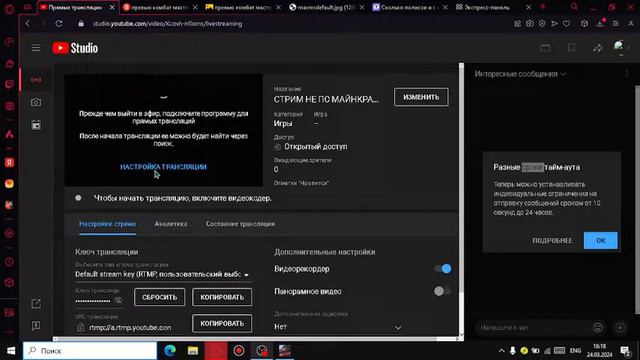
Task: Open the Manage calendar icon in sidebar
Action: [36, 125]
